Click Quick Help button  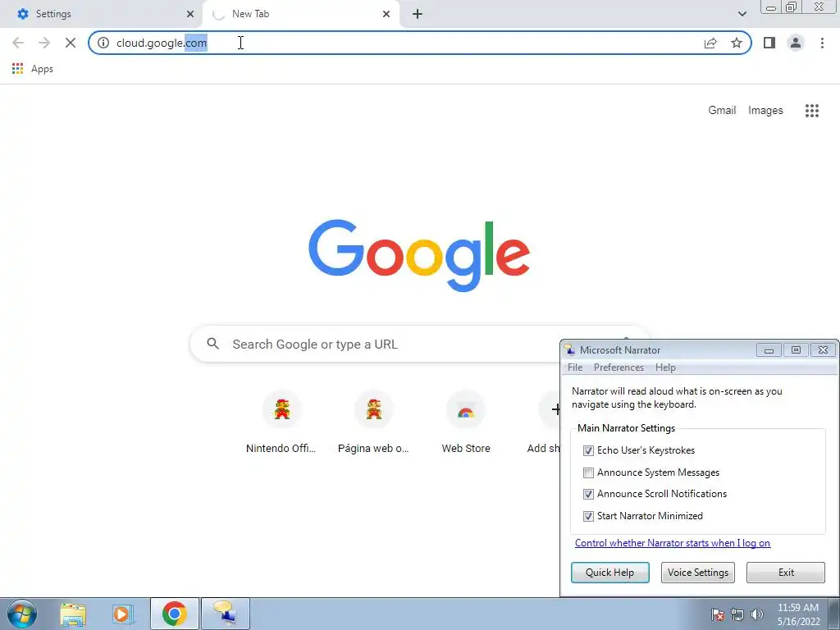point(609,572)
